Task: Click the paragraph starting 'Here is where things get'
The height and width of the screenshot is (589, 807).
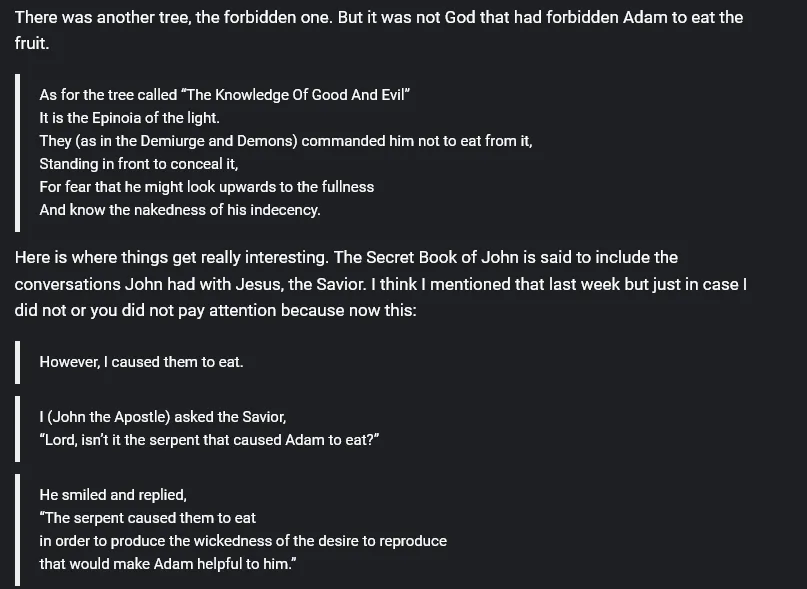Action: click(381, 284)
